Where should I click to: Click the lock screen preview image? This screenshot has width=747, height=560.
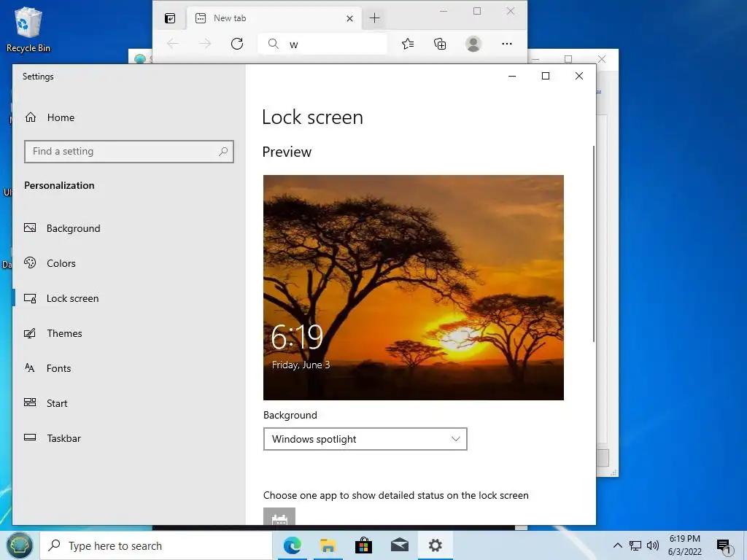[x=414, y=287]
